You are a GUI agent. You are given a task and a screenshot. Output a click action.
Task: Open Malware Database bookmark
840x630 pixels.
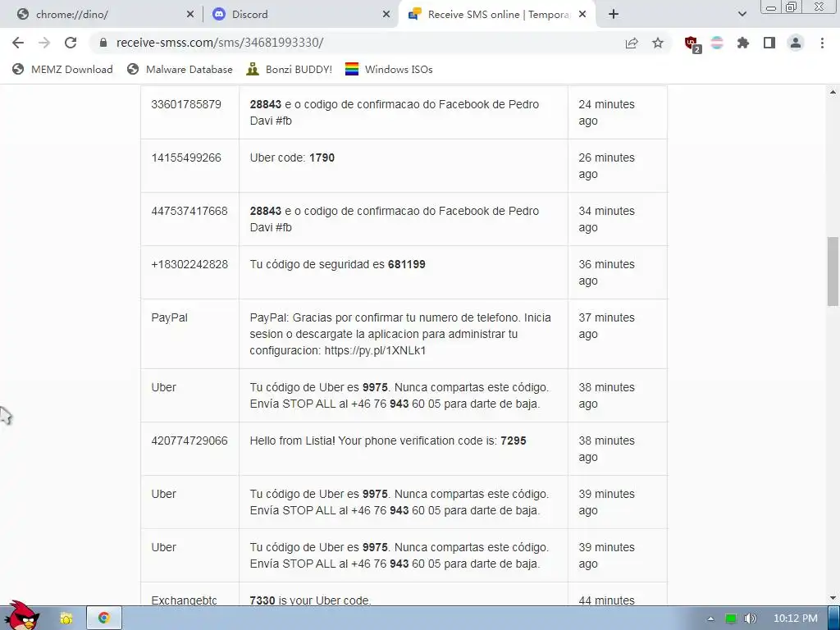point(180,69)
